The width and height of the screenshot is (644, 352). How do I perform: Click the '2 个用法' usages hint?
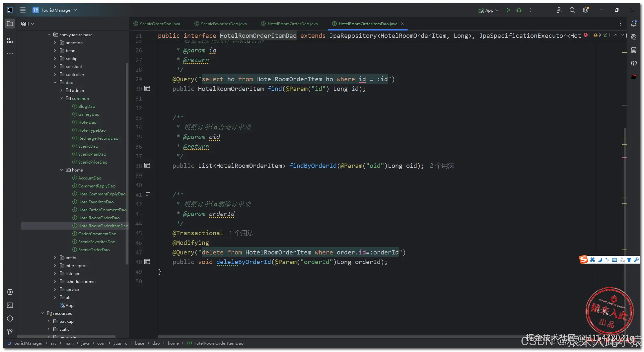coord(442,166)
